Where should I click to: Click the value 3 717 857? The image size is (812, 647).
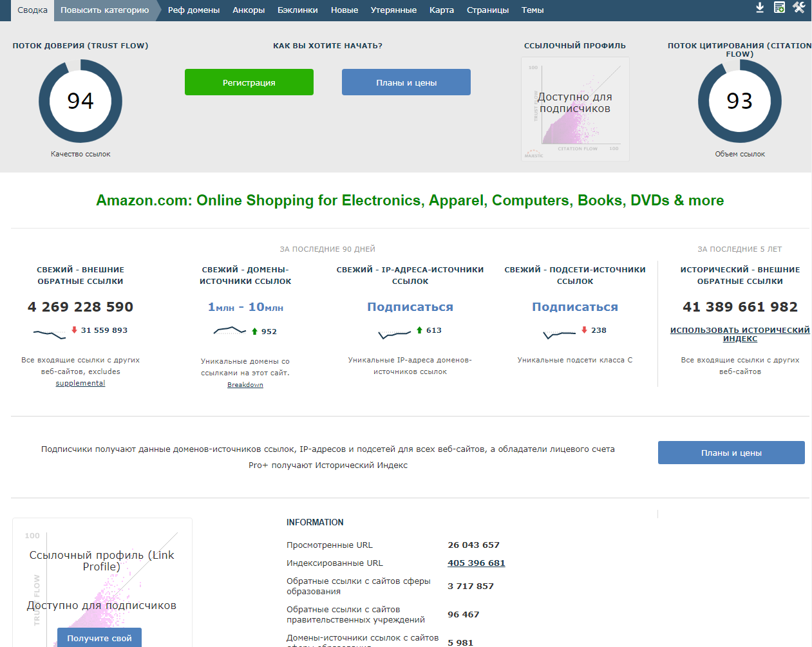point(471,586)
